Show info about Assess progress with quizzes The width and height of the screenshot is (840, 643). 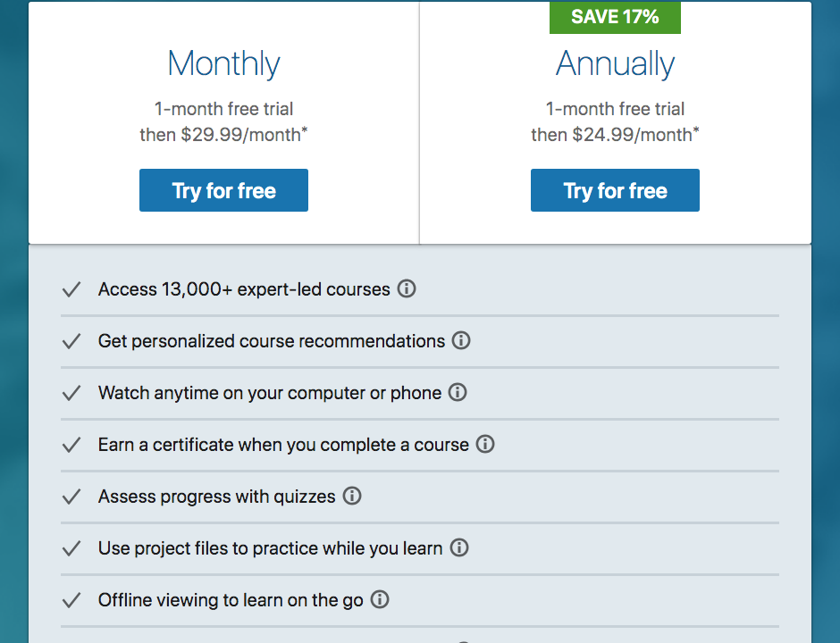352,497
